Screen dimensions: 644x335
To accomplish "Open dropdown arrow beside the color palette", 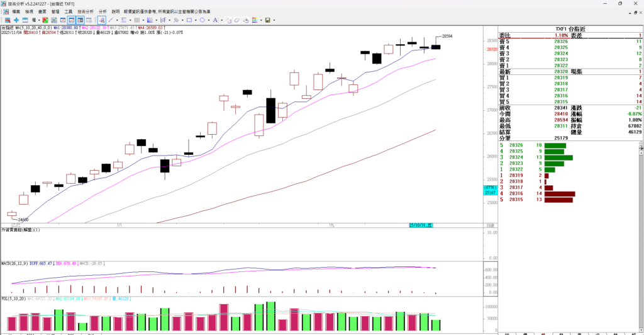I will point(261,20).
